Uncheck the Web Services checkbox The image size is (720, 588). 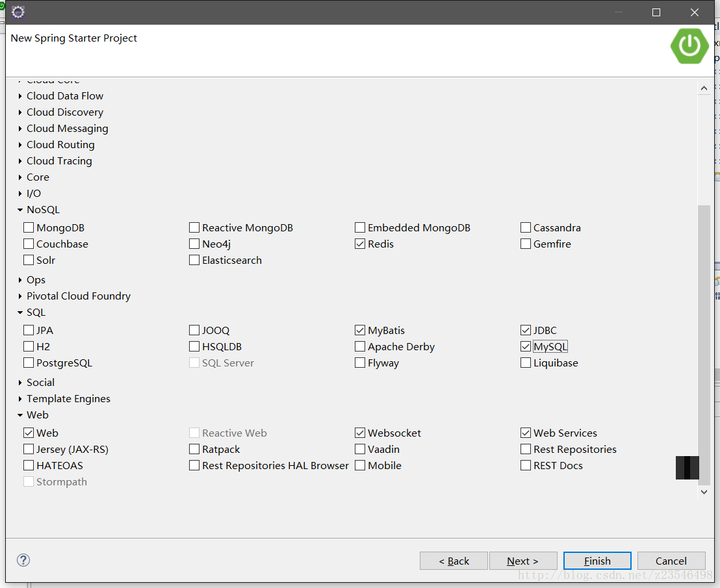tap(526, 433)
